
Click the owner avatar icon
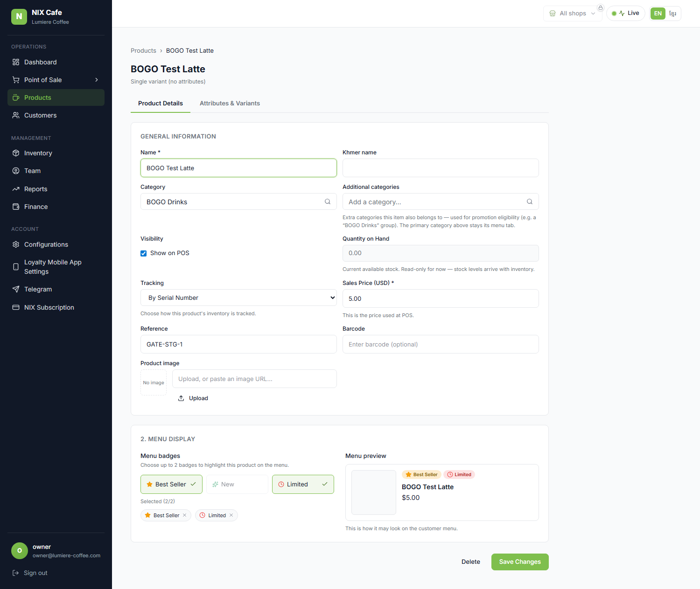point(20,551)
